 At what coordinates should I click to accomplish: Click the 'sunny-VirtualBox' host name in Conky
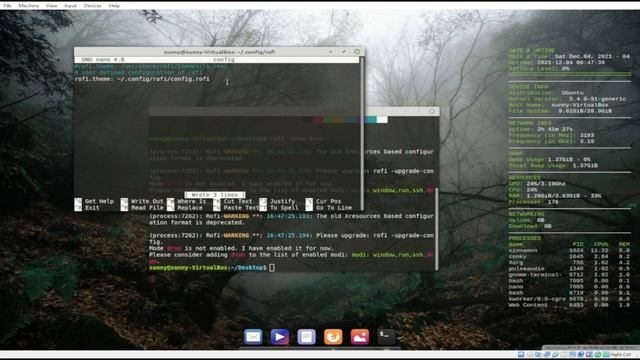tap(580, 105)
